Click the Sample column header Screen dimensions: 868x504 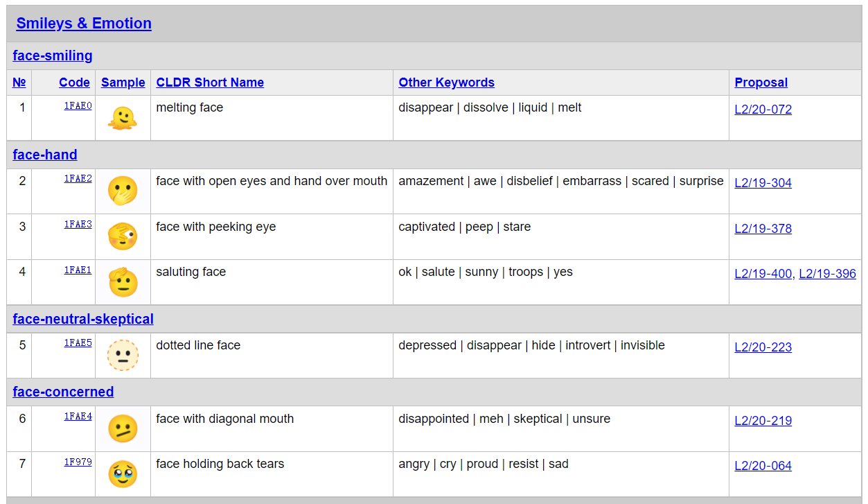[x=123, y=82]
